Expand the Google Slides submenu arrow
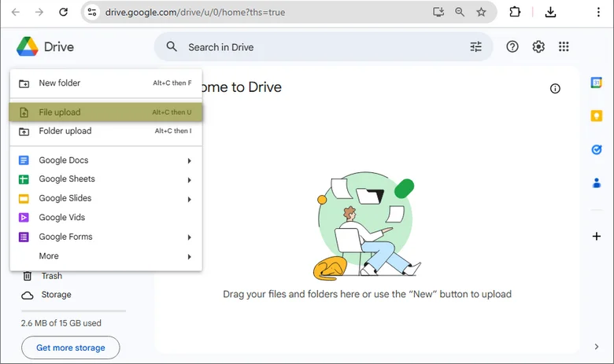This screenshot has width=614, height=364. tap(189, 200)
